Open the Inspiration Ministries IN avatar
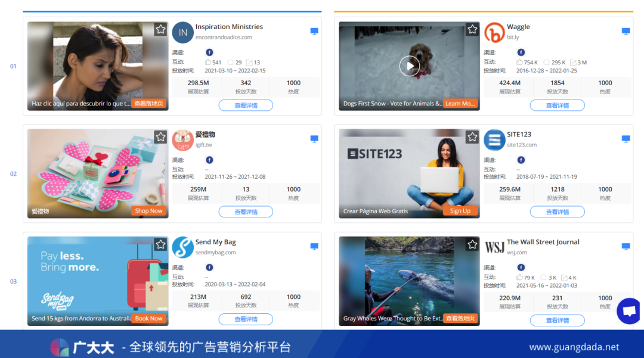The width and height of the screenshot is (644, 358). 183,33
